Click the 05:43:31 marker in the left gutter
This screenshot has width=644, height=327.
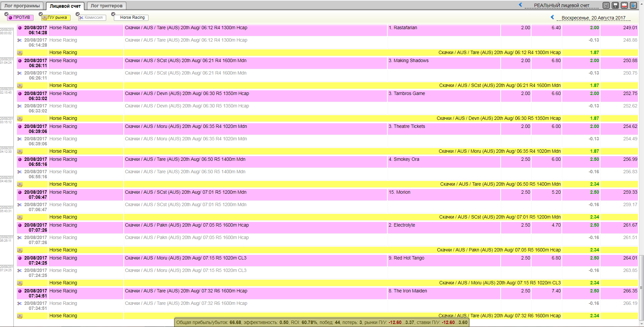tap(6, 209)
